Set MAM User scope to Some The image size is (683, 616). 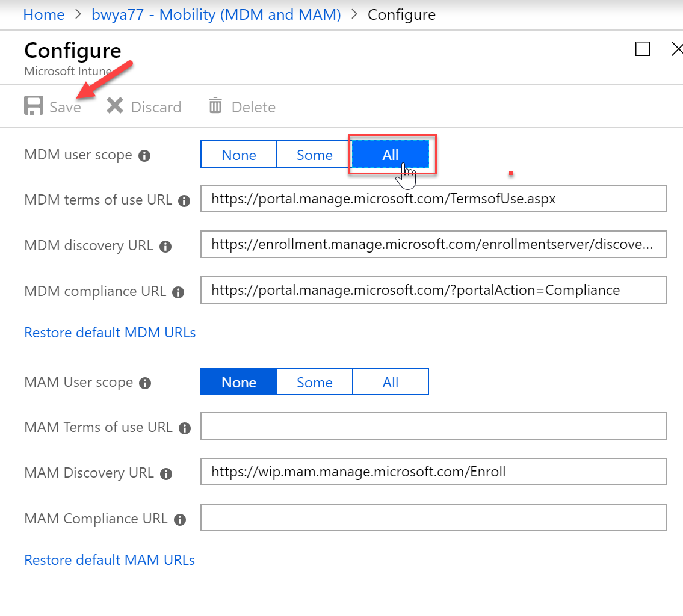pyautogui.click(x=315, y=381)
